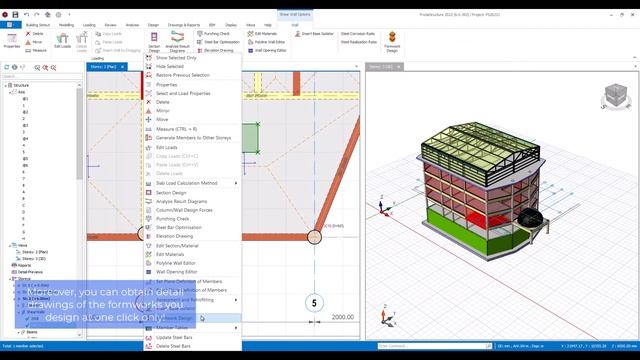The width and height of the screenshot is (640, 360).
Task: Choose Edit Section/Material in context menu
Action: tap(192, 246)
